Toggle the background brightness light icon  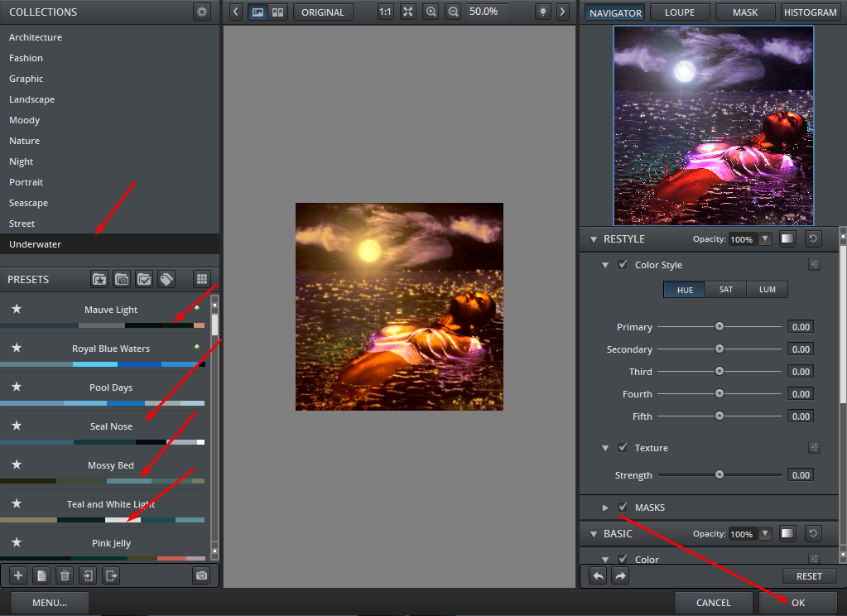[x=543, y=12]
